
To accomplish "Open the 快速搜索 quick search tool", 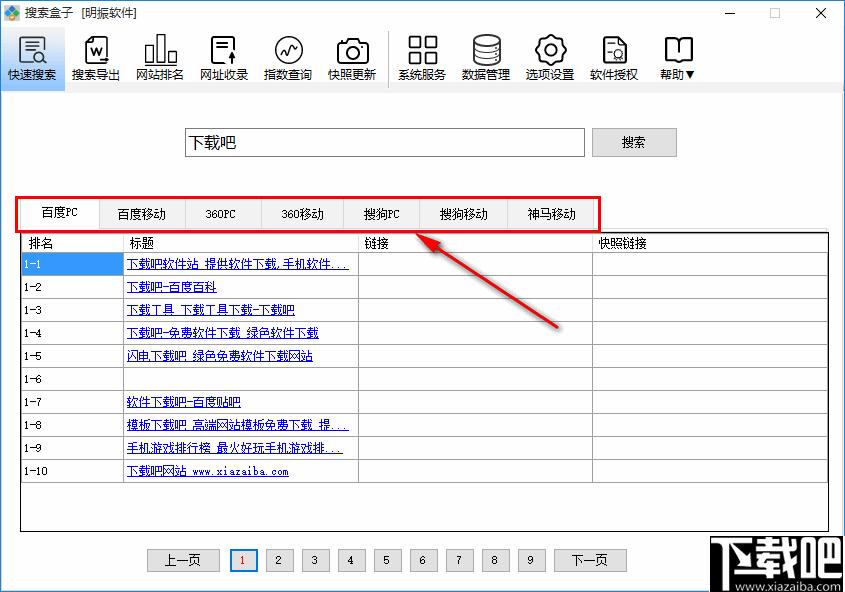I will [x=32, y=59].
